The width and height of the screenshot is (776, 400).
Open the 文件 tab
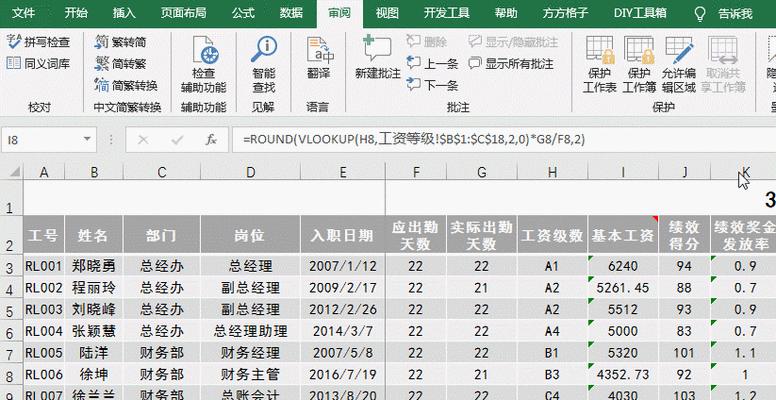[23, 13]
